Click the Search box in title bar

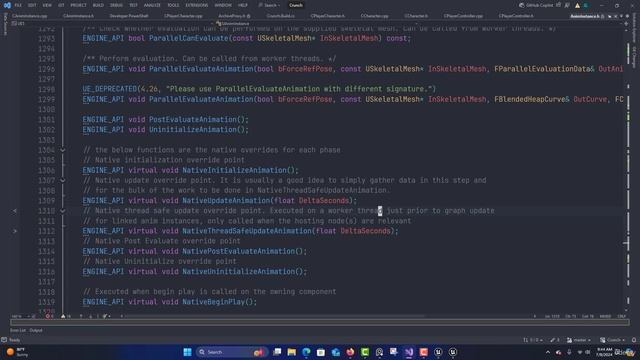269,5
